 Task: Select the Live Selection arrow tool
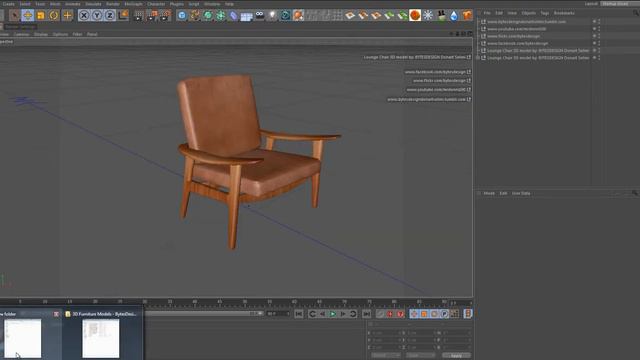[15, 16]
